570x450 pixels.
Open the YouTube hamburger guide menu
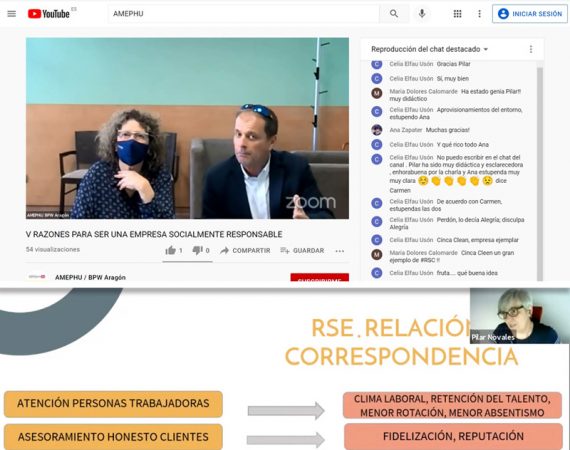click(x=12, y=14)
